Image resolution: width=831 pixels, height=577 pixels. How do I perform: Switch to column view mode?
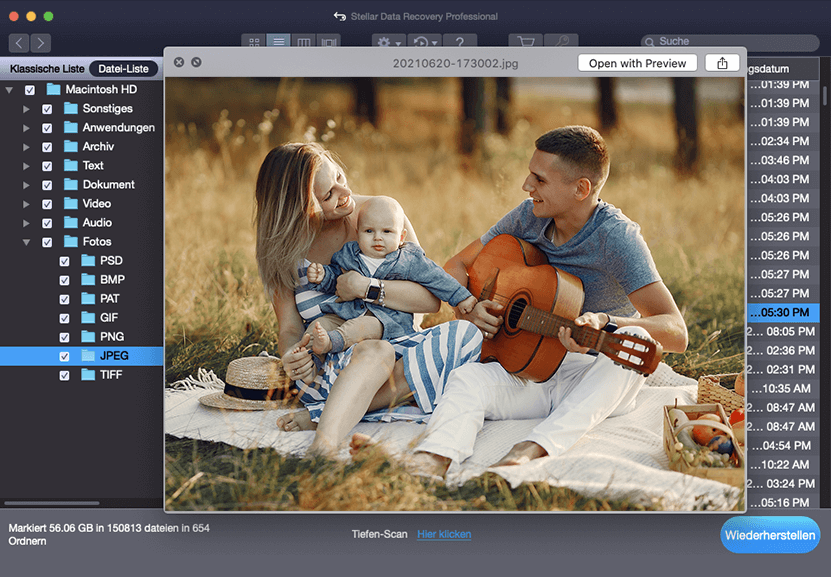coord(304,43)
